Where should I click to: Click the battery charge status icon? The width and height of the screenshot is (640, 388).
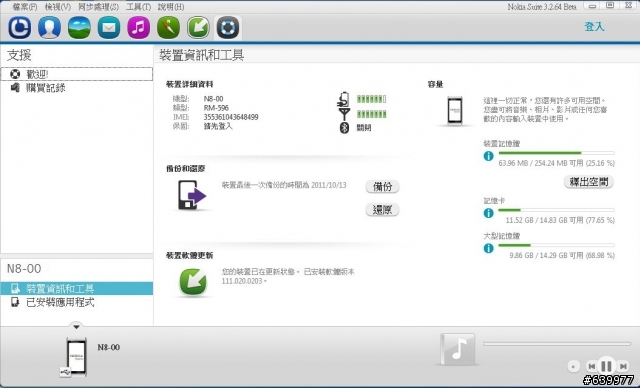click(344, 99)
